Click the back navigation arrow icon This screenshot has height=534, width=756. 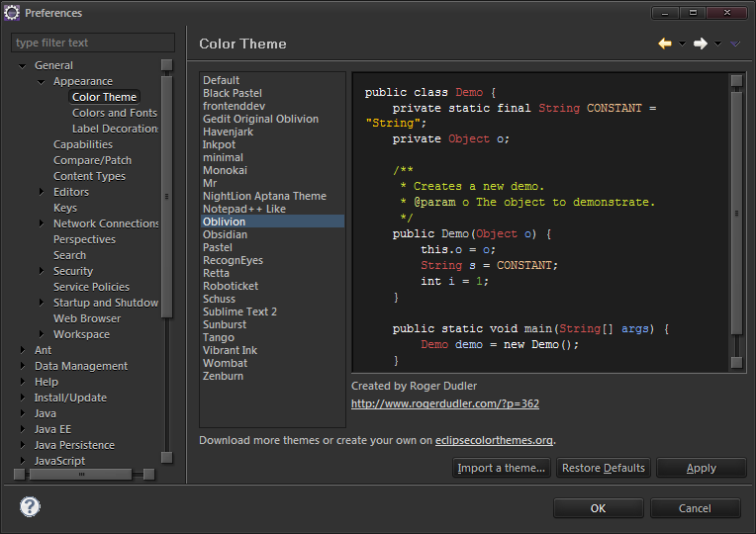(x=665, y=44)
